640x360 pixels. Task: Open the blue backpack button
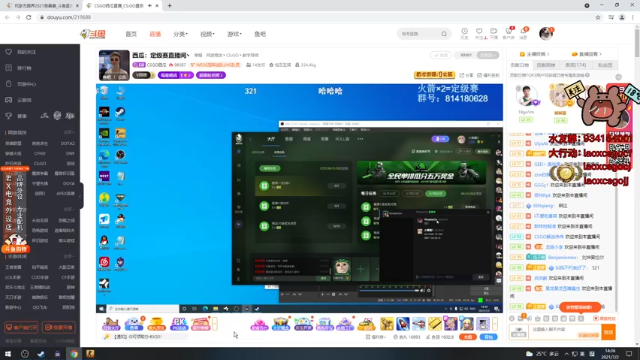489,337
